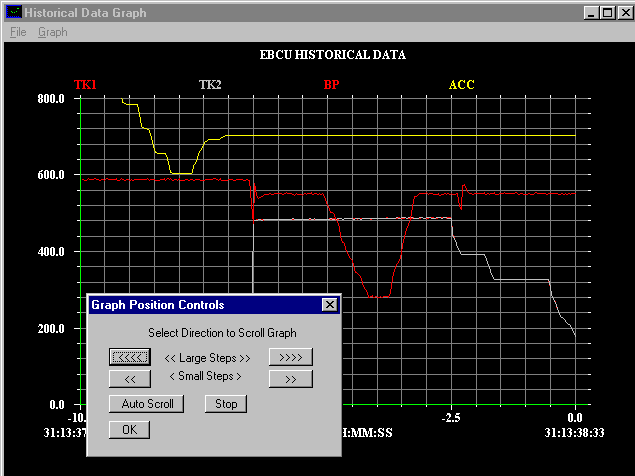Hit the Stop button

coord(226,404)
